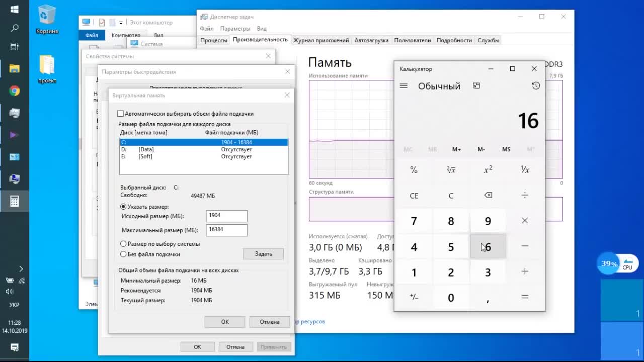644x362 pixels.
Task: Switch to the Пользователи tab
Action: click(x=413, y=40)
